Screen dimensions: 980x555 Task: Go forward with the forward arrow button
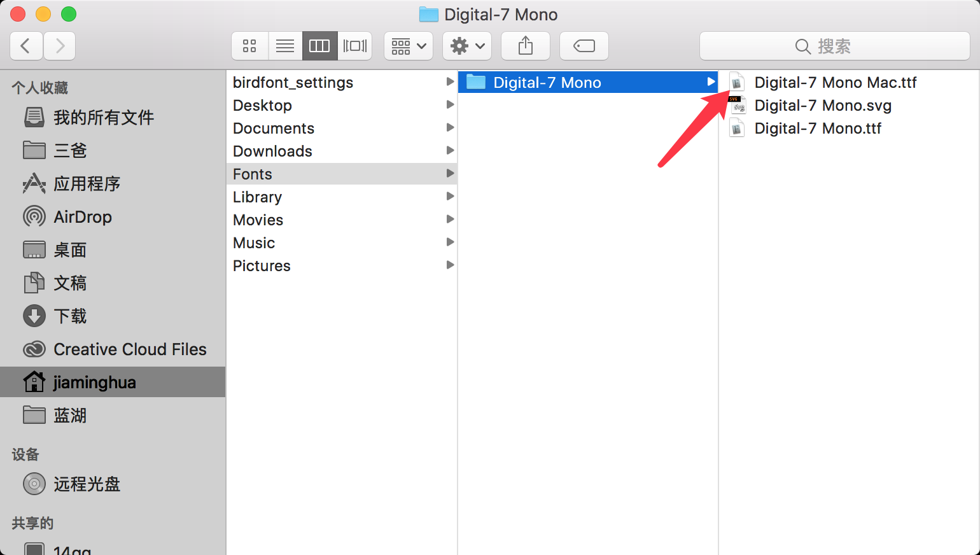(x=60, y=46)
